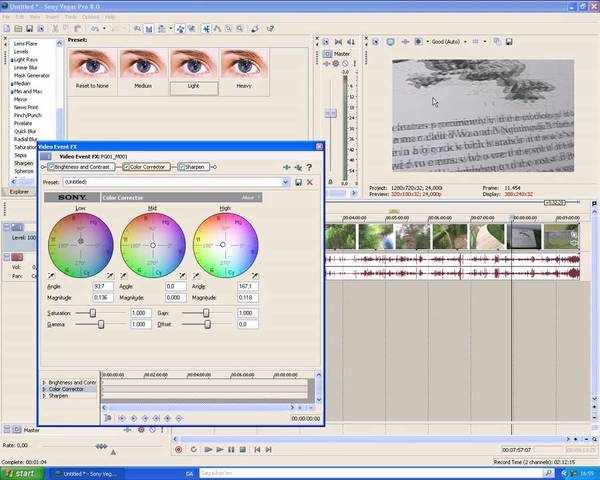The image size is (600, 480).
Task: Open the FX Preset dropdown list
Action: pyautogui.click(x=285, y=182)
